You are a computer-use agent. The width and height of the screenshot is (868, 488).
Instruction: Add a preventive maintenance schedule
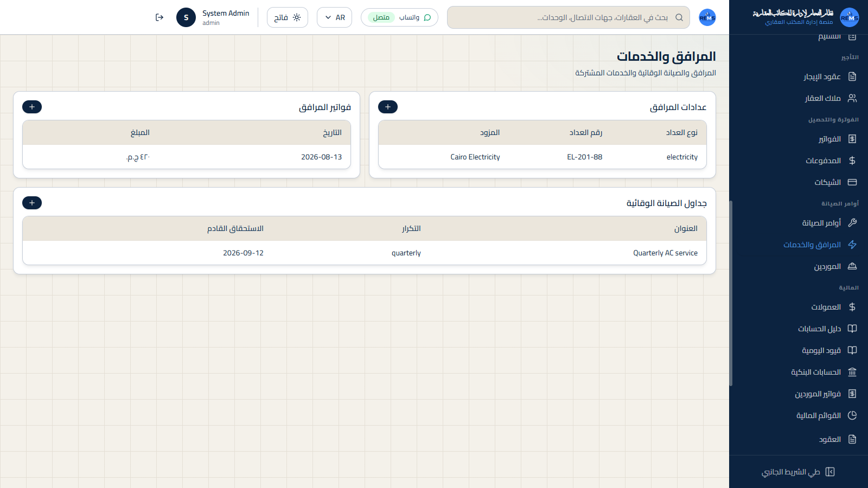click(32, 203)
